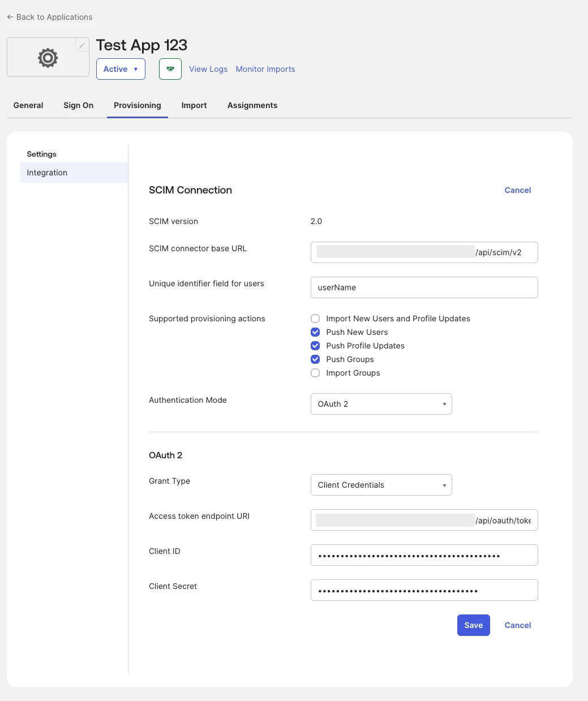
Task: Click the Client ID field
Action: (424, 555)
